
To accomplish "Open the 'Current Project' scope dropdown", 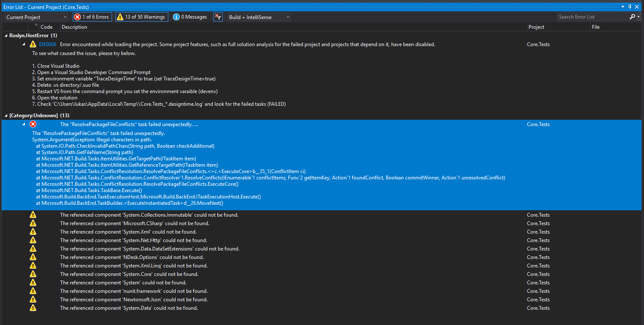I will [36, 17].
